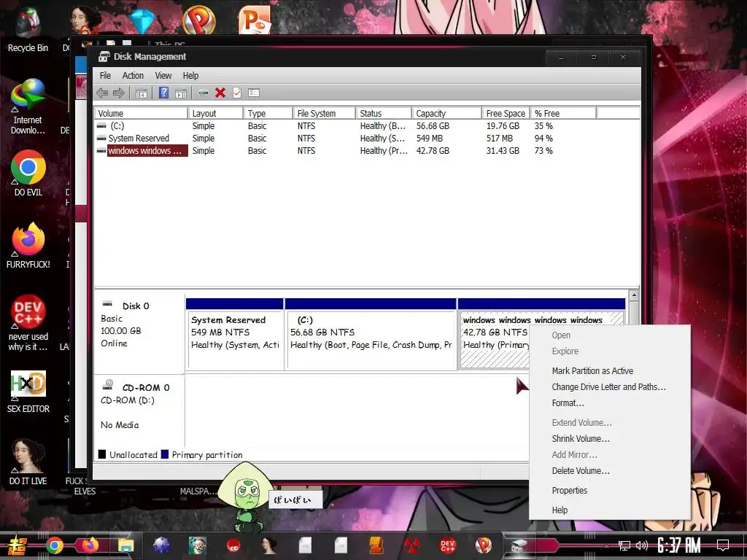Click the Forward arrow in Disk Management toolbar
747x560 pixels.
(119, 93)
